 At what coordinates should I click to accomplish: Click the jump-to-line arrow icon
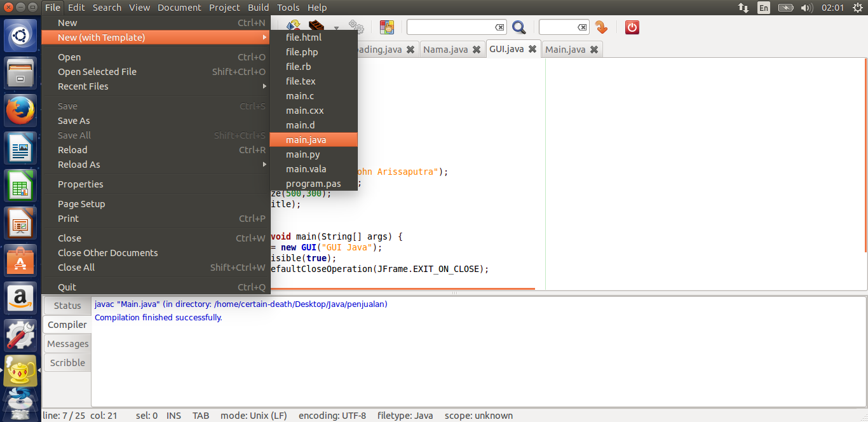pyautogui.click(x=601, y=27)
